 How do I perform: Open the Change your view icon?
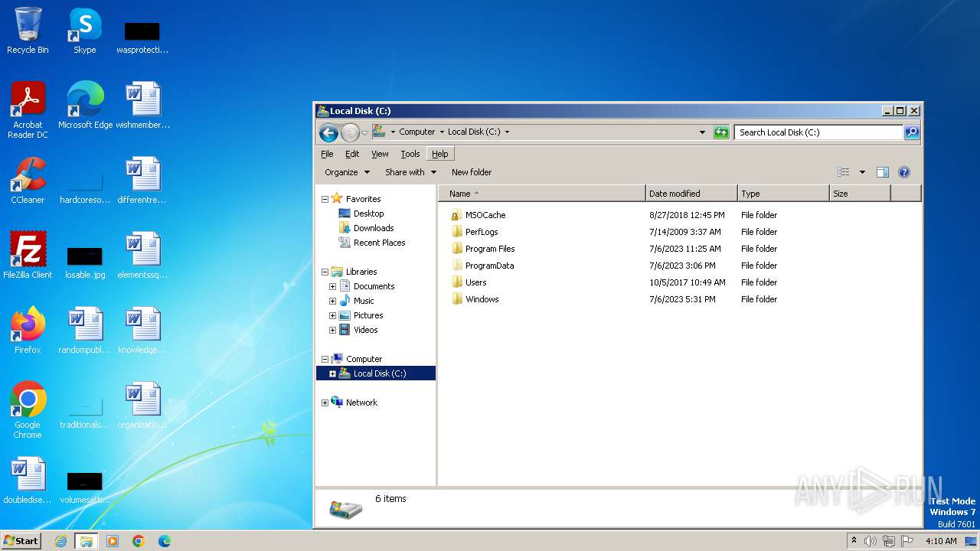(844, 172)
